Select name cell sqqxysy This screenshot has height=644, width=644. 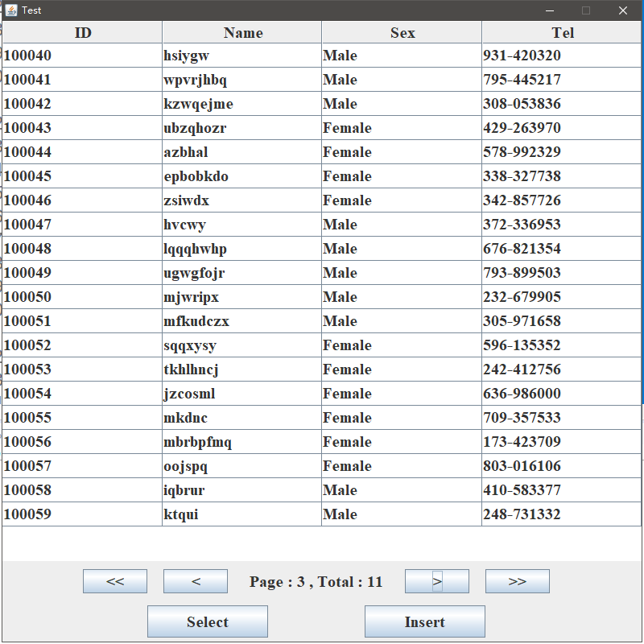pyautogui.click(x=242, y=345)
